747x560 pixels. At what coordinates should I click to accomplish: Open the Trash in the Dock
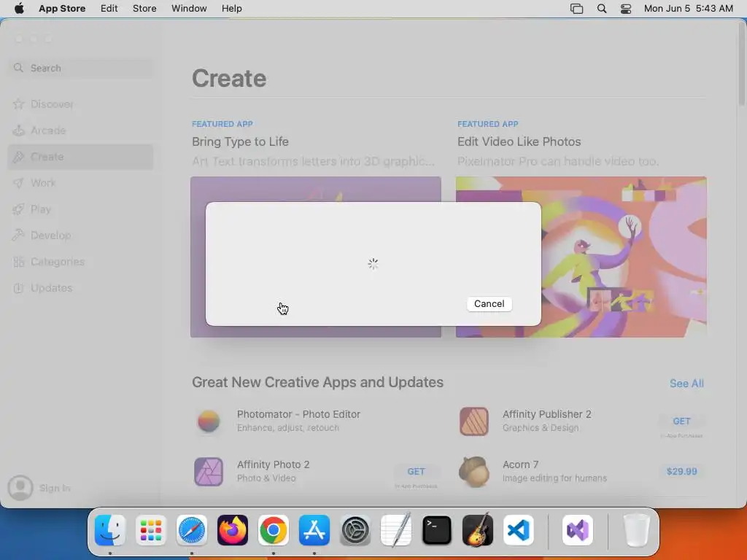(x=636, y=530)
